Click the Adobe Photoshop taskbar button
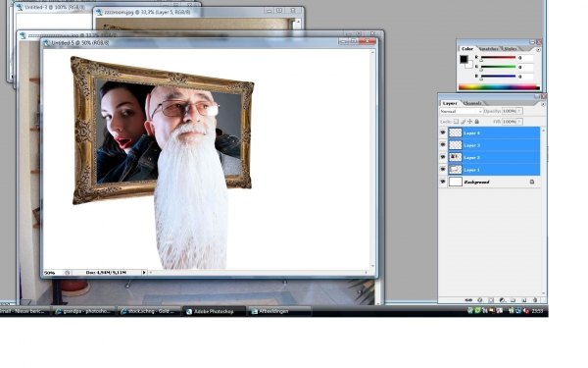 tap(214, 311)
